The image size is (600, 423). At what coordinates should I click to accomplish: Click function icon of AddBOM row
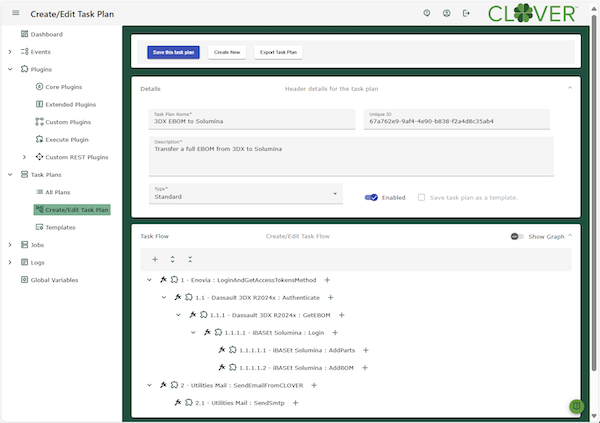click(222, 367)
